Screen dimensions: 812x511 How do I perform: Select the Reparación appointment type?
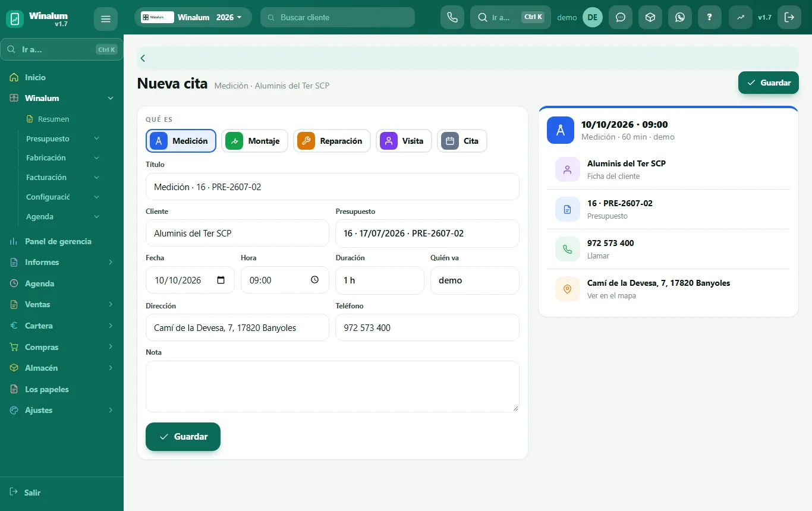coord(332,141)
